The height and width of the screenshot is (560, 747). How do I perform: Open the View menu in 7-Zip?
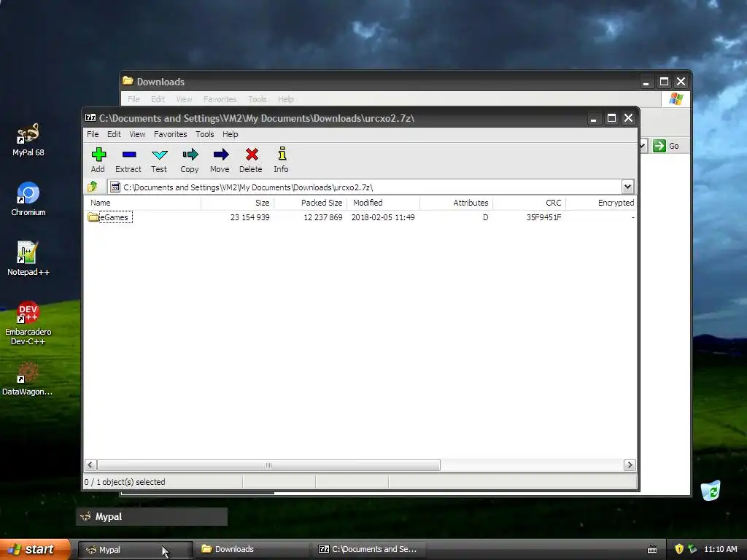click(137, 134)
